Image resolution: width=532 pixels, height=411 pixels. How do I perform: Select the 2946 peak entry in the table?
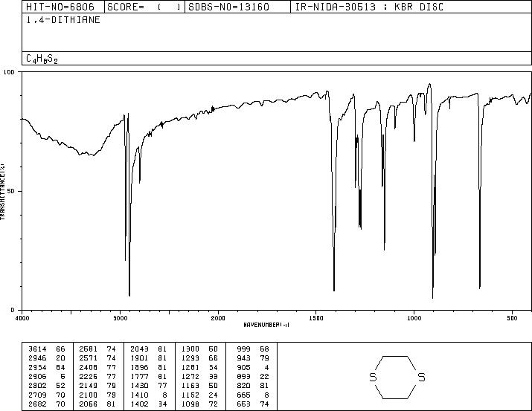[47, 358]
